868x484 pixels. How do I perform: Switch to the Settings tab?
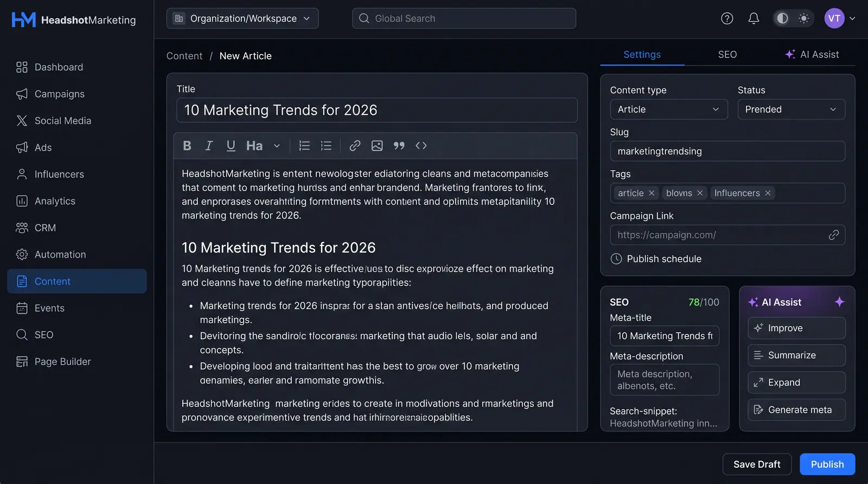[642, 54]
